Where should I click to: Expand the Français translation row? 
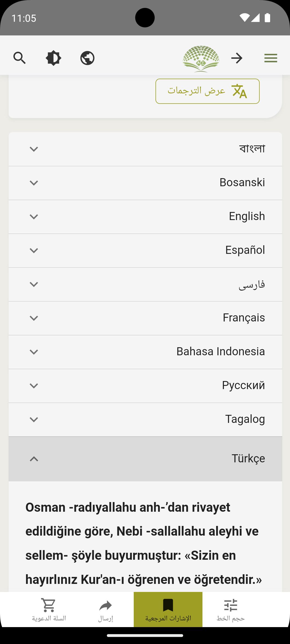(145, 318)
